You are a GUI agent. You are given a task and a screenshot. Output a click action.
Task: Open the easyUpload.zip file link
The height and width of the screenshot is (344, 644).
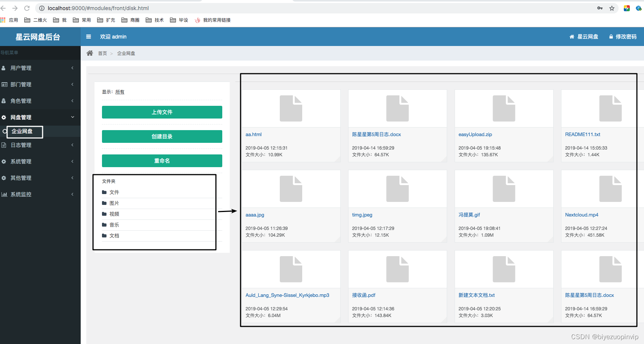point(475,135)
